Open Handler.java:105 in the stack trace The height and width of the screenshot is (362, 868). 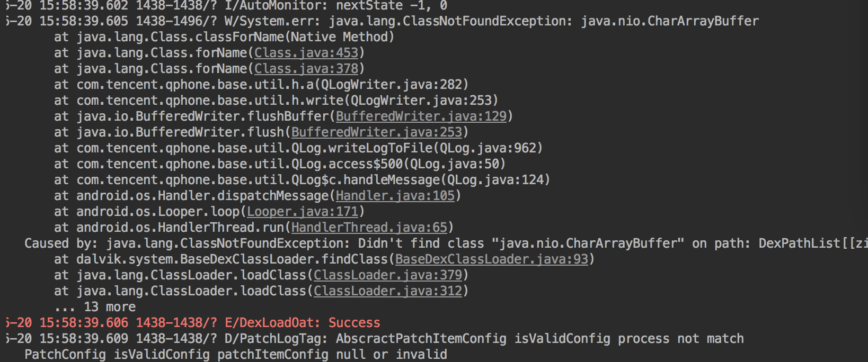tap(395, 196)
